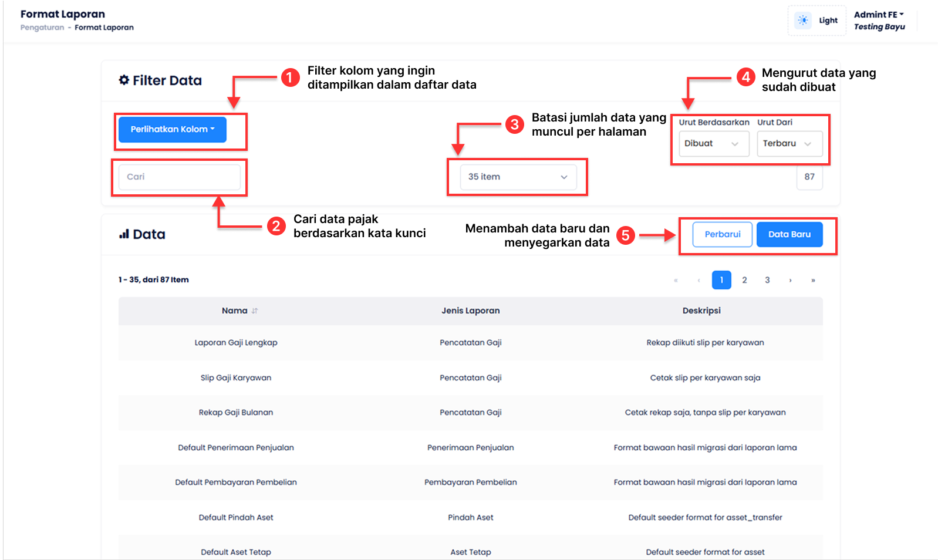938x560 pixels.
Task: Open the Perlihatkan Kolom dropdown
Action: 173,129
